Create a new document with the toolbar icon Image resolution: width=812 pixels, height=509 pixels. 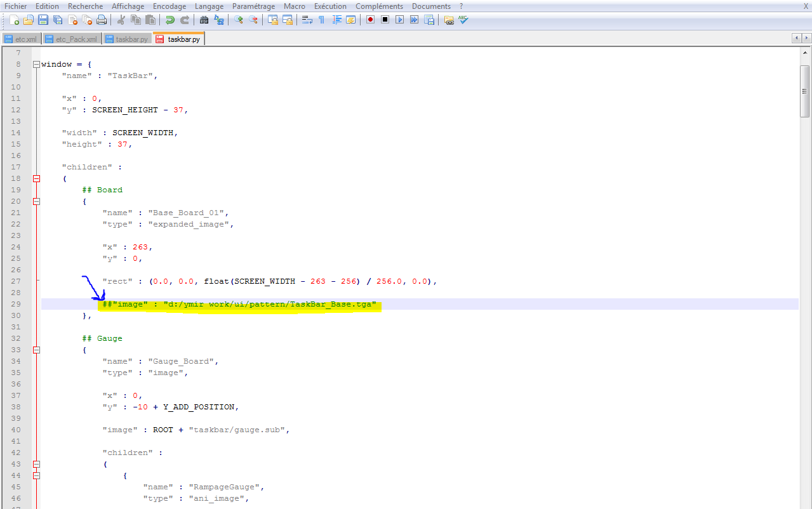[x=15, y=20]
